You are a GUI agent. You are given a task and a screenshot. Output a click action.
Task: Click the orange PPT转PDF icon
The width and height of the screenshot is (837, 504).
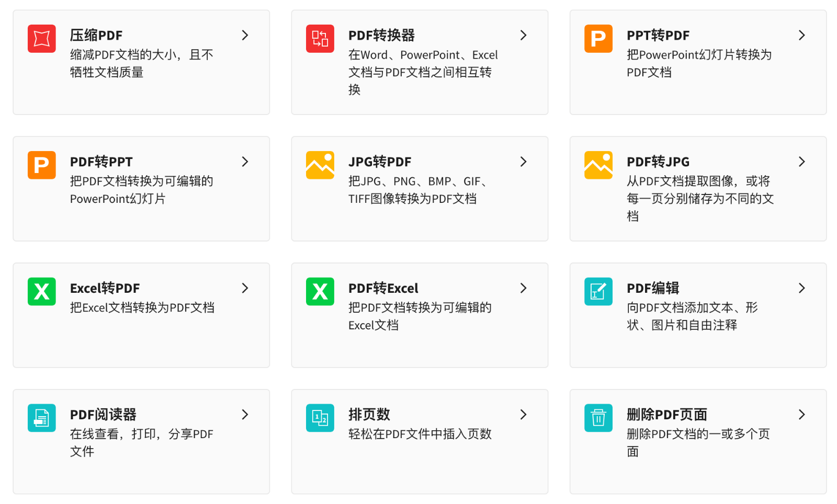pos(598,39)
